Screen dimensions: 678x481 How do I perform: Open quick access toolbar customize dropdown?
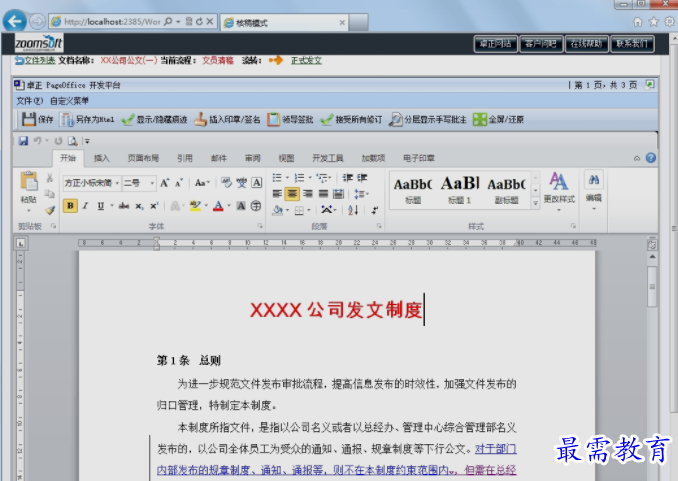tap(87, 141)
